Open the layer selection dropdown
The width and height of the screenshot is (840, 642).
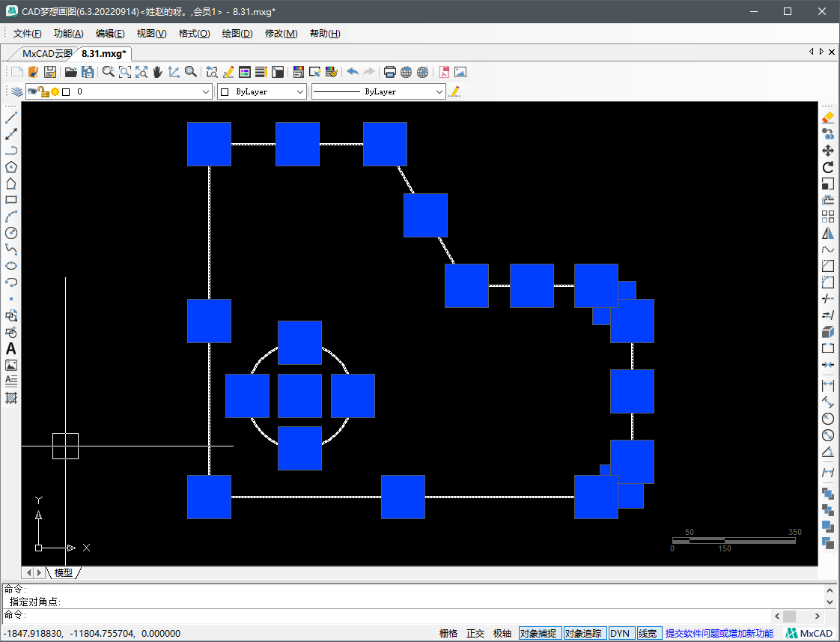tap(206, 91)
